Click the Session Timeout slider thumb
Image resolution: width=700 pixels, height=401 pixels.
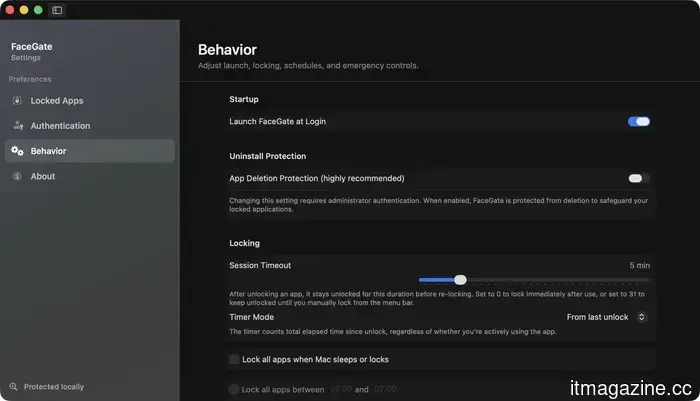460,280
